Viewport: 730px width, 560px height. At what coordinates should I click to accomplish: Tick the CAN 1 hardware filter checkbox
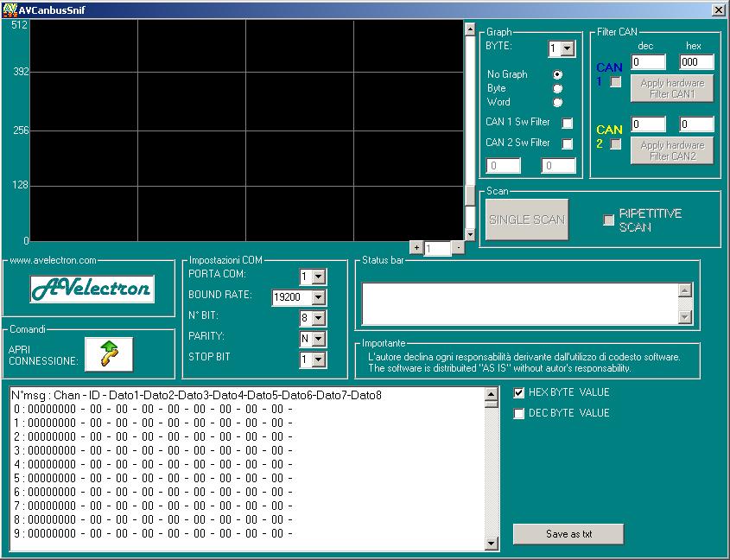coord(615,82)
